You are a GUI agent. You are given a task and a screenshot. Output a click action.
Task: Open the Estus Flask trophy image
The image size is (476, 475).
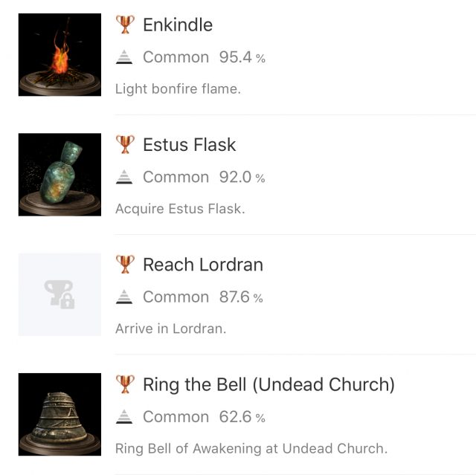point(59,175)
